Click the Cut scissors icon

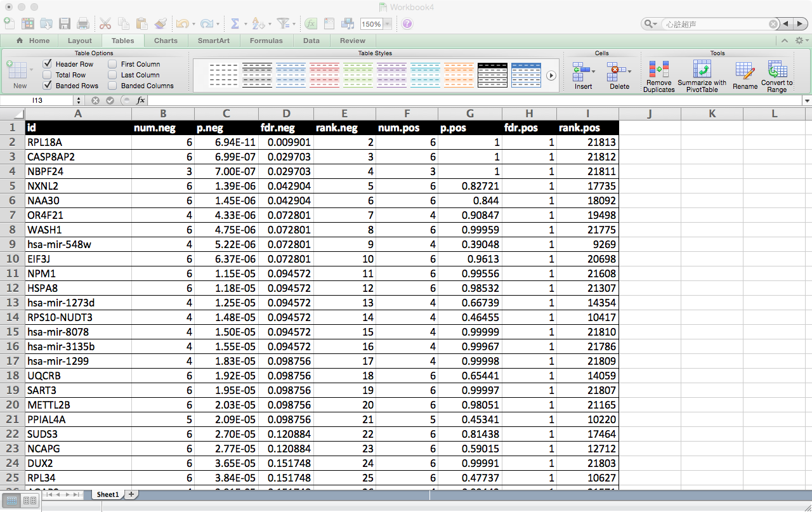pyautogui.click(x=105, y=23)
